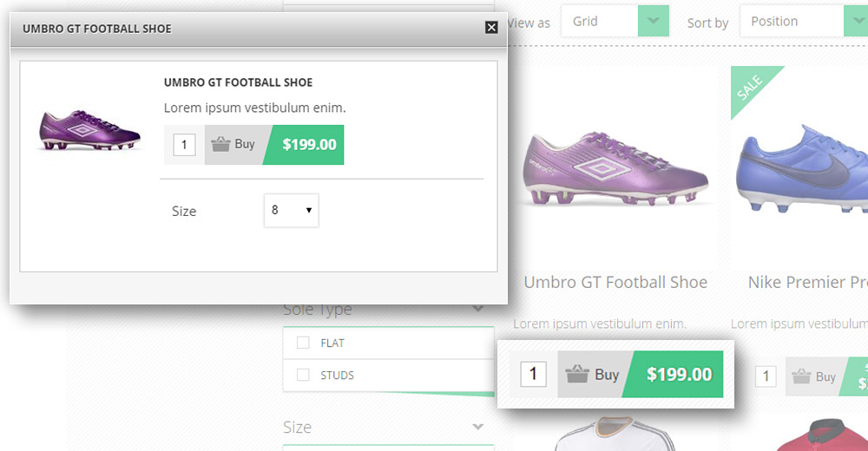Open the View as Grid dropdown

click(653, 21)
